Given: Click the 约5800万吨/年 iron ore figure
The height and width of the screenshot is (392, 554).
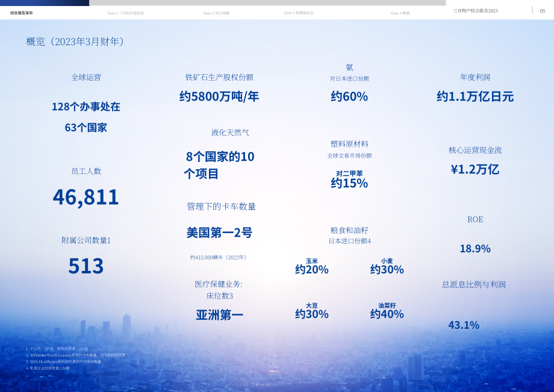Looking at the screenshot, I should click(219, 96).
